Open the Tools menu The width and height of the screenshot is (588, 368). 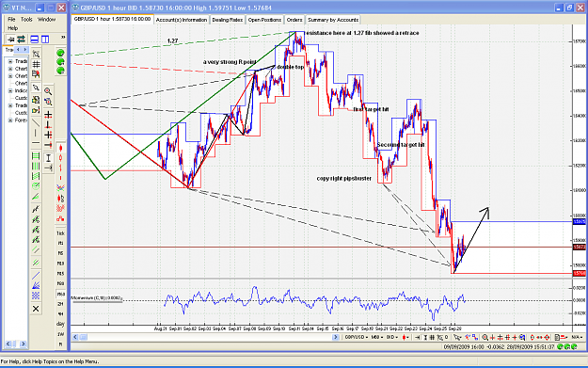click(x=26, y=19)
